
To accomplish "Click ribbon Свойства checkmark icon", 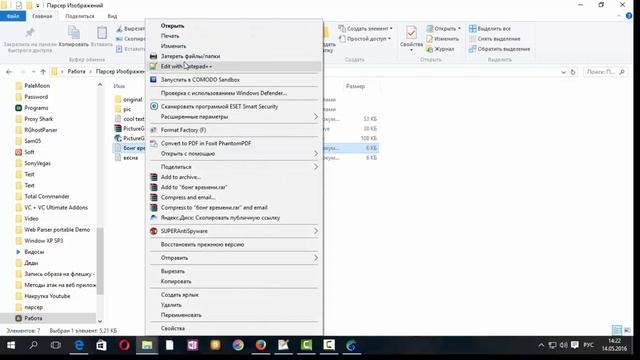I will tap(411, 33).
